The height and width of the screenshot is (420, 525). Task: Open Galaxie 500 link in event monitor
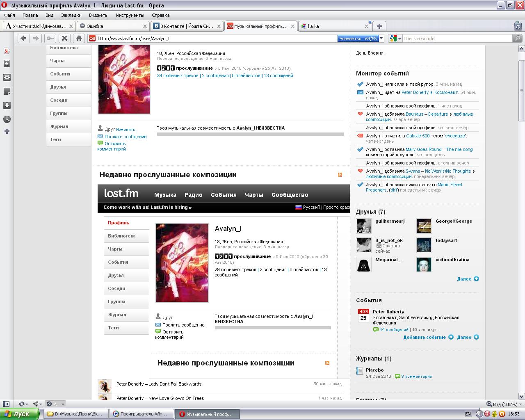tap(418, 136)
